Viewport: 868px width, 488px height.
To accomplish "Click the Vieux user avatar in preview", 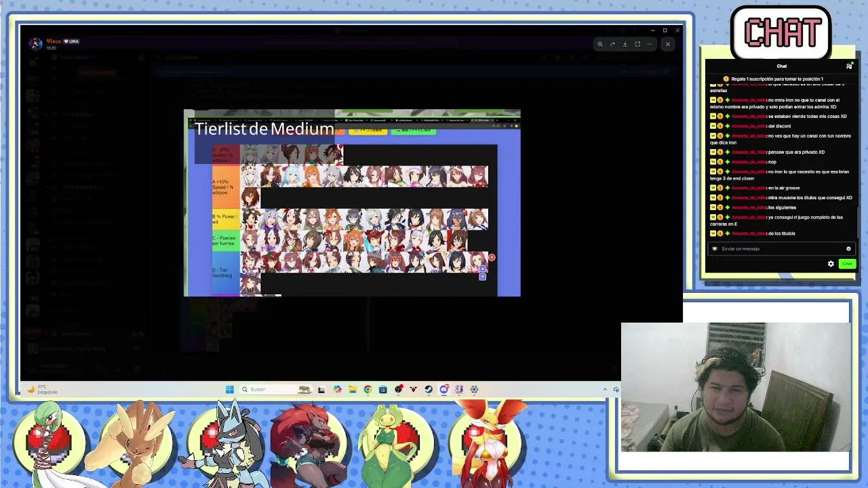I will coord(35,44).
